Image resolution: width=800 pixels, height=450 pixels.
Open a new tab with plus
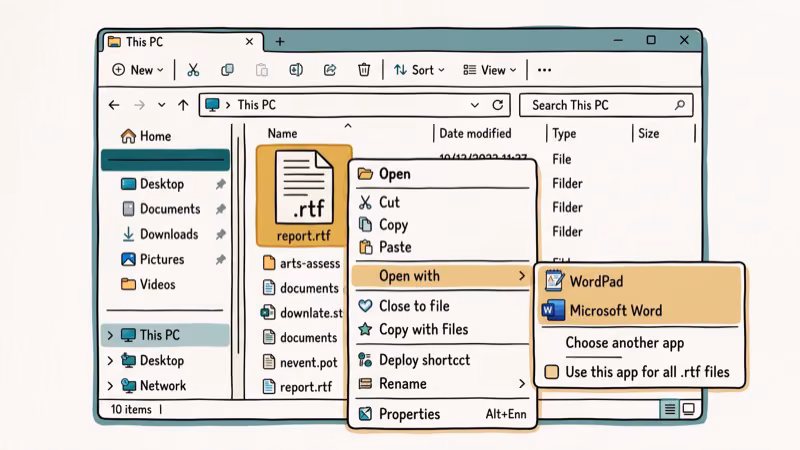tap(280, 42)
